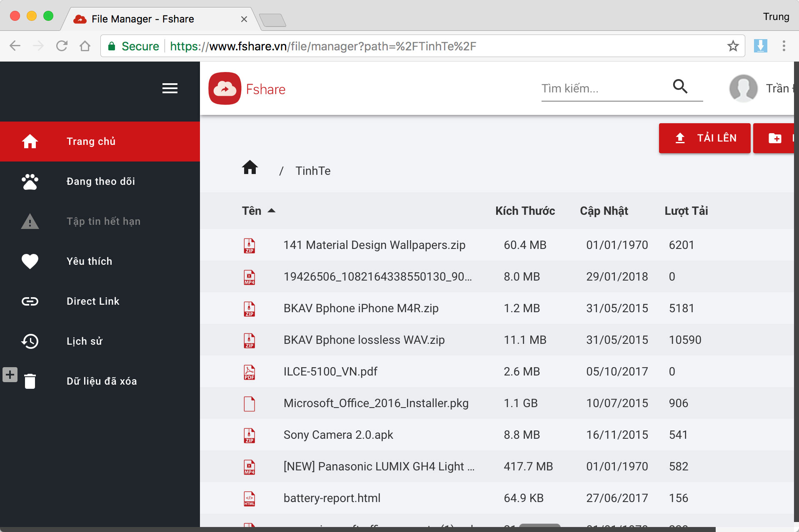This screenshot has height=532, width=799.
Task: Click the TẢI LÊN upload button
Action: click(x=704, y=138)
